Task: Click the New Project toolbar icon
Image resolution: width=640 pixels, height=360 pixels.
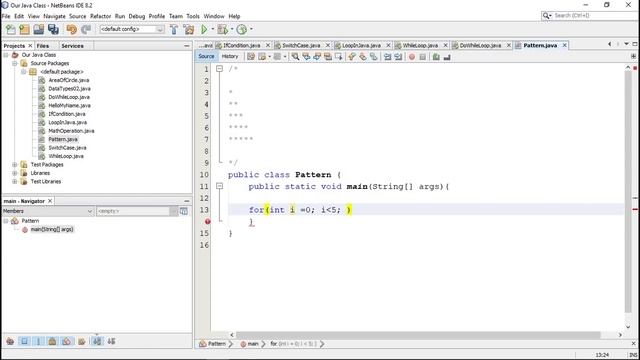Action: [x=24, y=29]
